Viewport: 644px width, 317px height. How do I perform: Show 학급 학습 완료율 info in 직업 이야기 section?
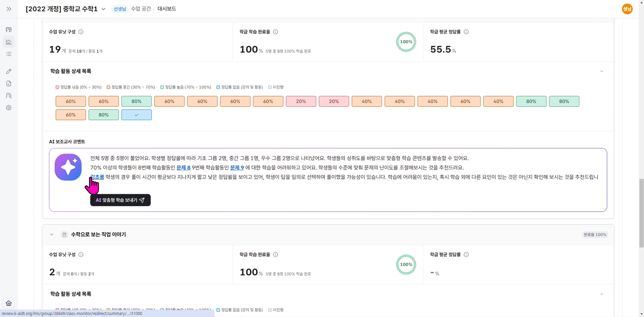pos(275,255)
